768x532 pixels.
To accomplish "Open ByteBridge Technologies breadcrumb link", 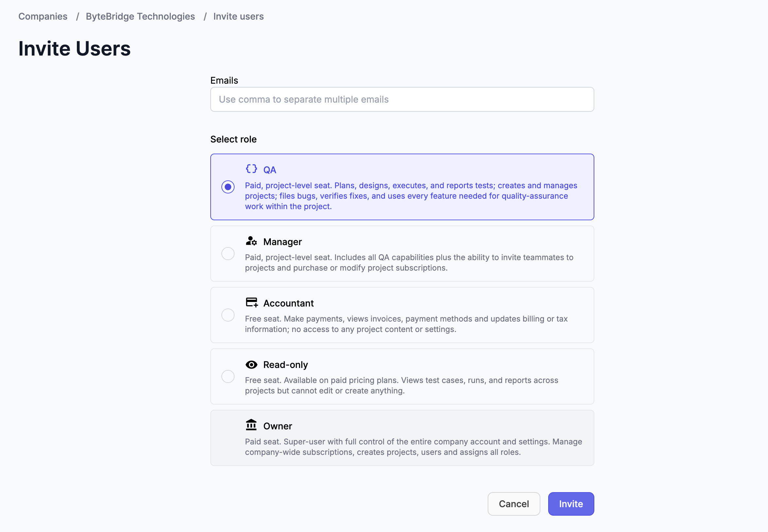I will (x=140, y=16).
